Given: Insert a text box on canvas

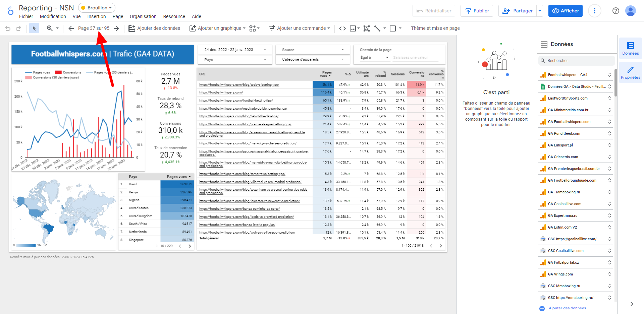Looking at the screenshot, I should coord(367,28).
